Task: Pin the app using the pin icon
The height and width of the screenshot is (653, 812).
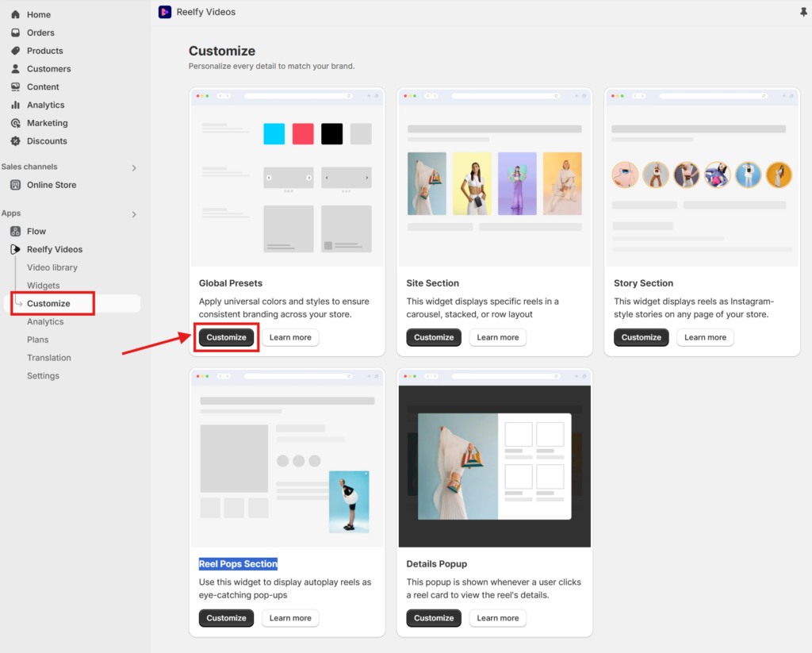Action: 803,12
